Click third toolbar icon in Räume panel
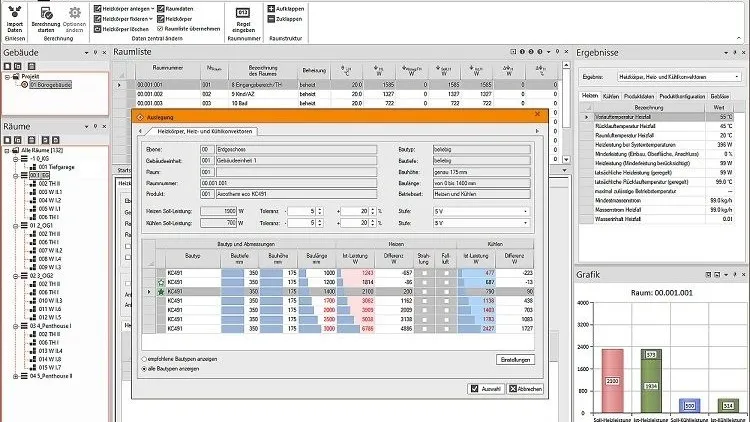This screenshot has width=750, height=422. (32, 140)
